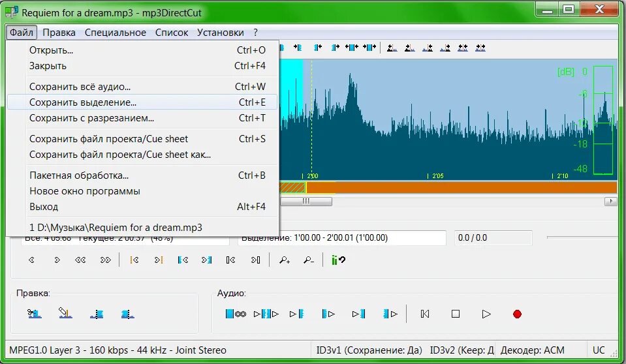Viewport: 626px width, 364px height.
Task: Click the 0.0 / 0.0 value field
Action: pyautogui.click(x=493, y=238)
